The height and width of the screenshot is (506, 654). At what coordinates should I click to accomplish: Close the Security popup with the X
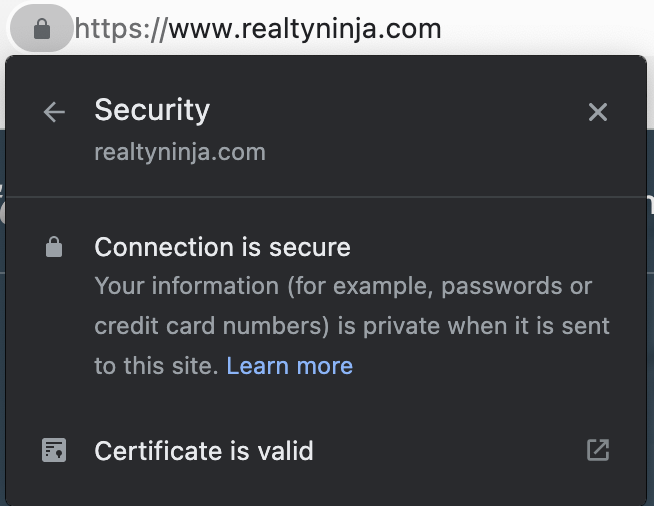click(x=598, y=112)
